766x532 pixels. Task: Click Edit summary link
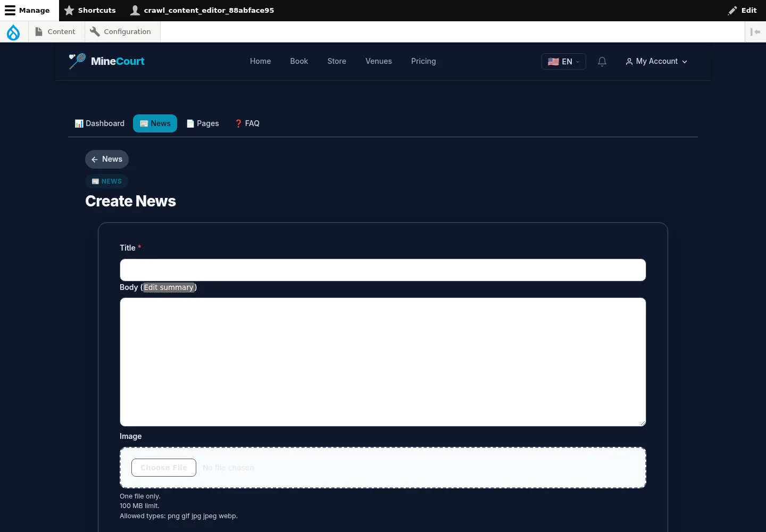point(169,287)
